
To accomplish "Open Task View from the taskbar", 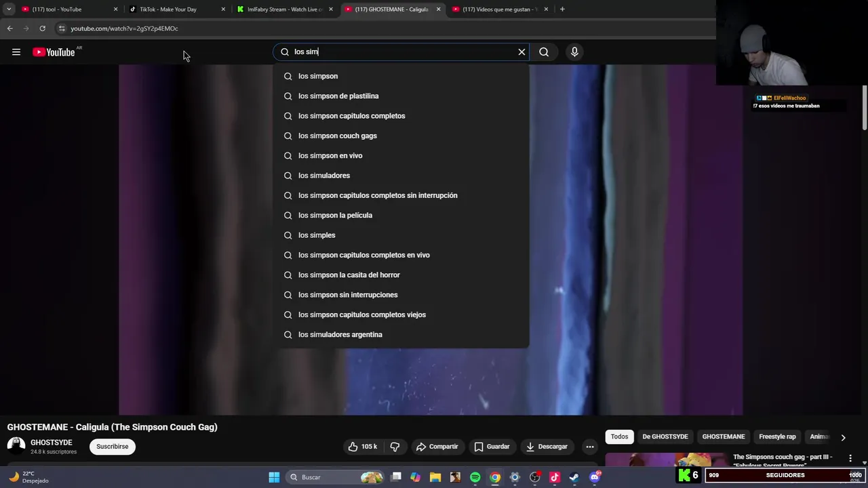I will coord(396,477).
